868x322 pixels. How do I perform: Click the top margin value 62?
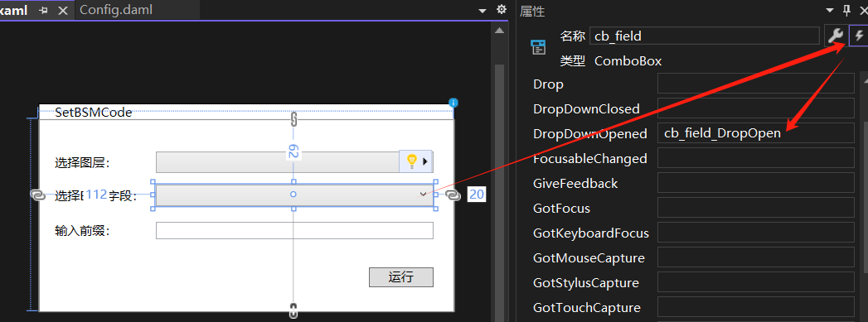[x=293, y=152]
